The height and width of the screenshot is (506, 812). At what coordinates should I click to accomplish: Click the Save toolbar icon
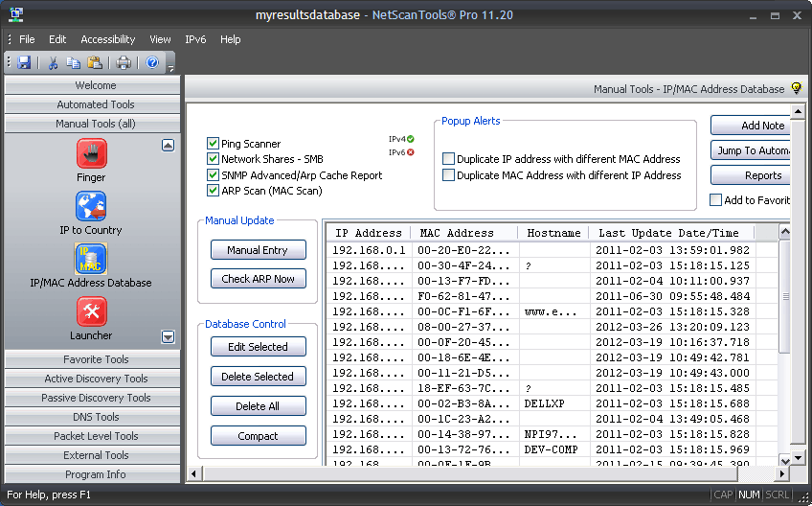pos(24,62)
